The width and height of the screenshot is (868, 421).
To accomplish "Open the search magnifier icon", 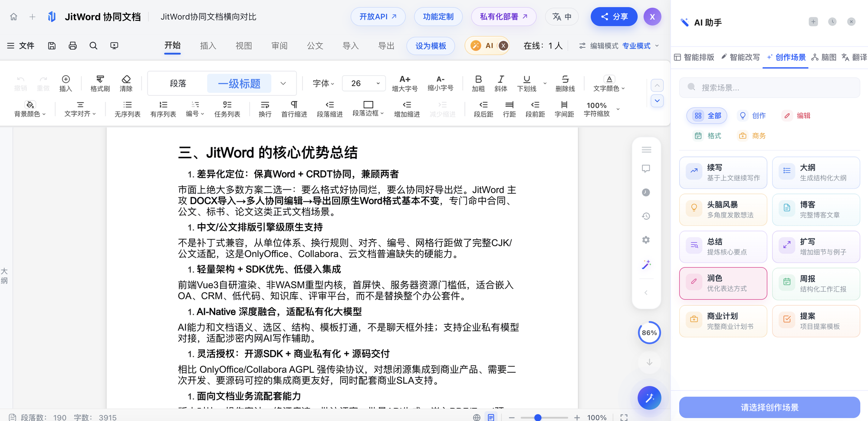I will (x=93, y=46).
